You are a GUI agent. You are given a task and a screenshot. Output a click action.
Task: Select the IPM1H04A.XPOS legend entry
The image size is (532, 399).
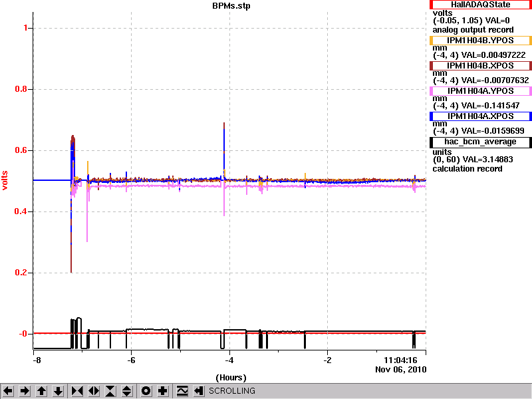[x=480, y=116]
